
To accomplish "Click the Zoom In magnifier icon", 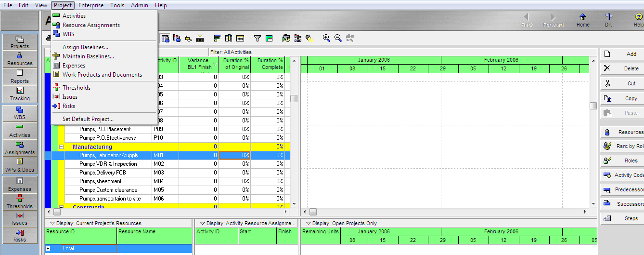I will (x=326, y=38).
